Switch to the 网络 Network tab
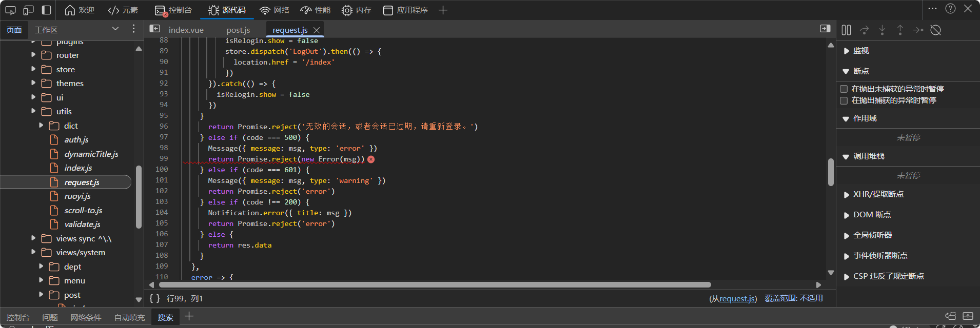 [274, 10]
